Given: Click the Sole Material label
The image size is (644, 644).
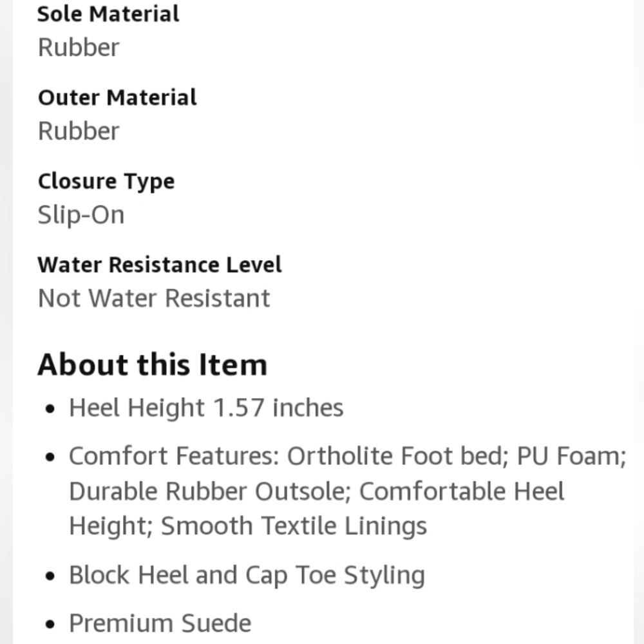Looking at the screenshot, I should (x=108, y=14).
